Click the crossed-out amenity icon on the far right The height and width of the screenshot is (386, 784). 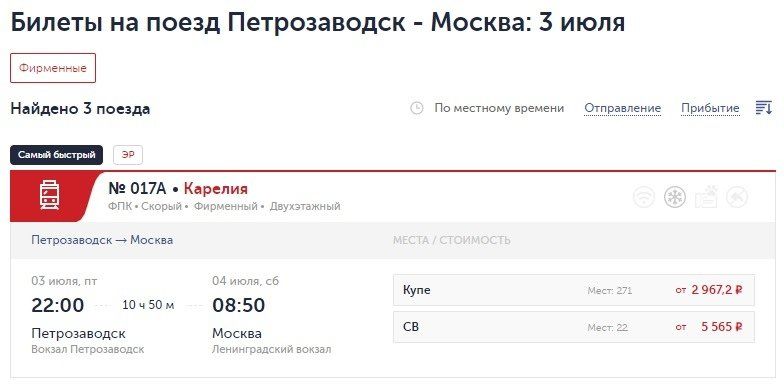[737, 197]
